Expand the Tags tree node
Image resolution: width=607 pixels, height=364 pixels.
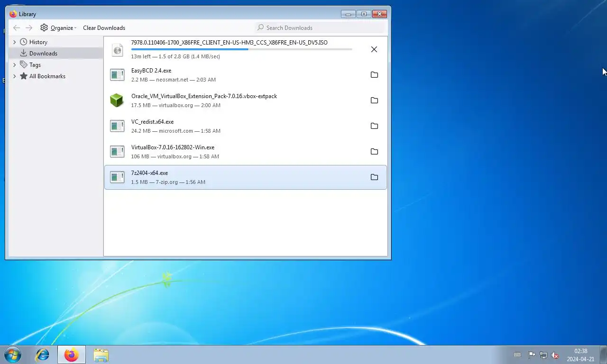(x=14, y=64)
